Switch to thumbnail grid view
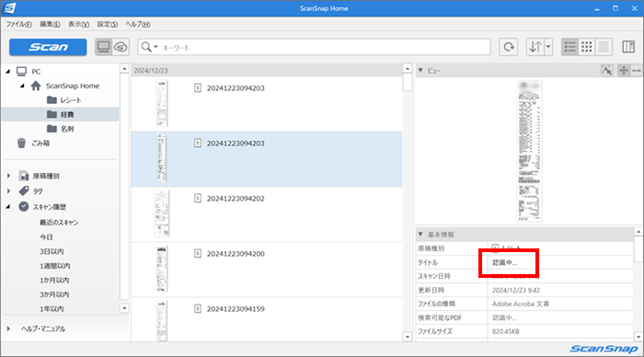This screenshot has width=644, height=357. (x=587, y=47)
